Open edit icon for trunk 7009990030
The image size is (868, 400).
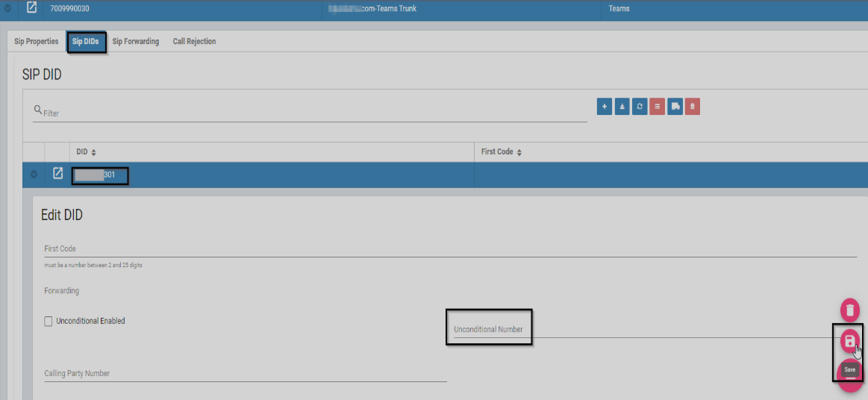(32, 8)
